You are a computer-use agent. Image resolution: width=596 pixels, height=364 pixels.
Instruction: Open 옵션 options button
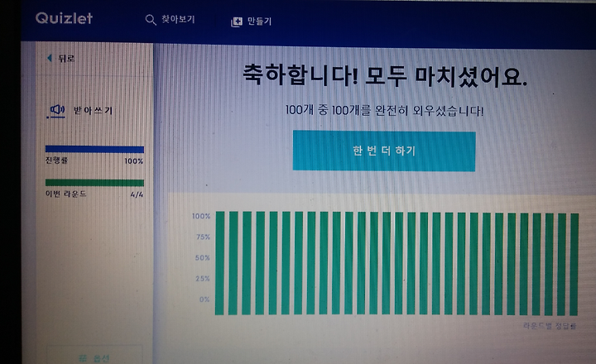click(x=94, y=357)
